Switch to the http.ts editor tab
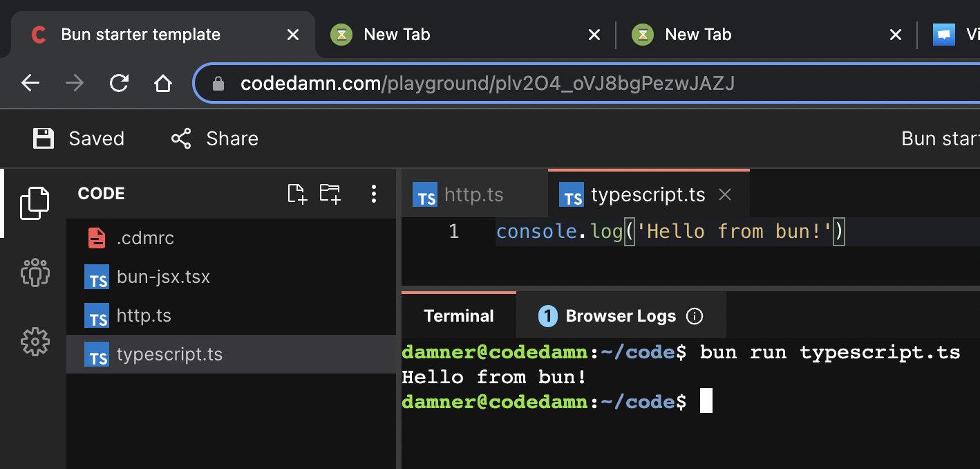Screen dimensions: 980x469 coord(473,195)
